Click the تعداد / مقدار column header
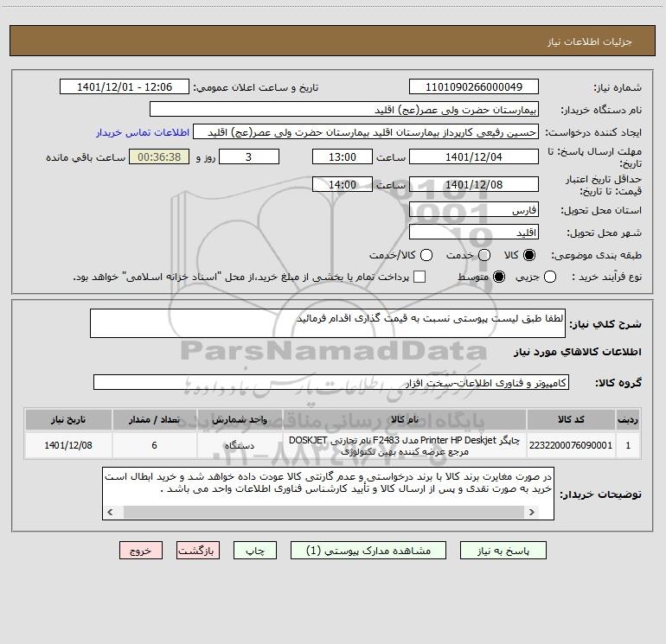Image resolution: width=666 pixels, height=644 pixels. (x=154, y=420)
